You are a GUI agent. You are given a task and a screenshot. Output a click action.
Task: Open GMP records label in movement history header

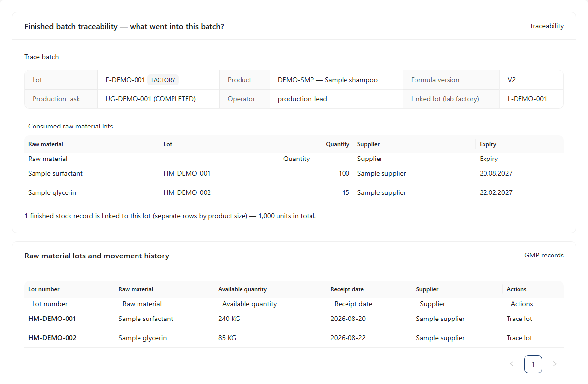pos(544,255)
